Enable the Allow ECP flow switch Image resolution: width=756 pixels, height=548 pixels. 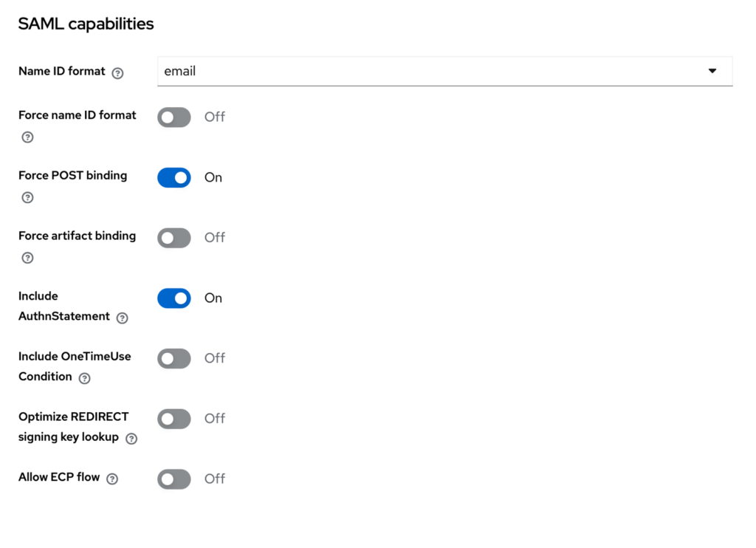[174, 479]
